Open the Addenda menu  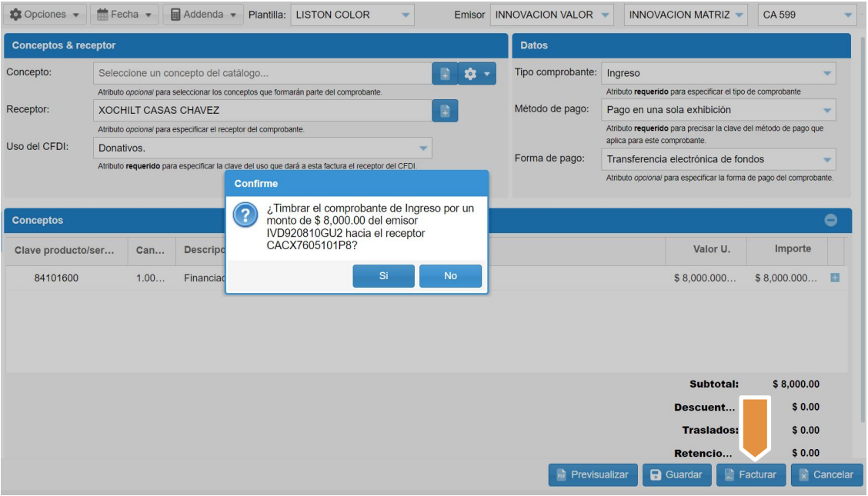point(203,15)
